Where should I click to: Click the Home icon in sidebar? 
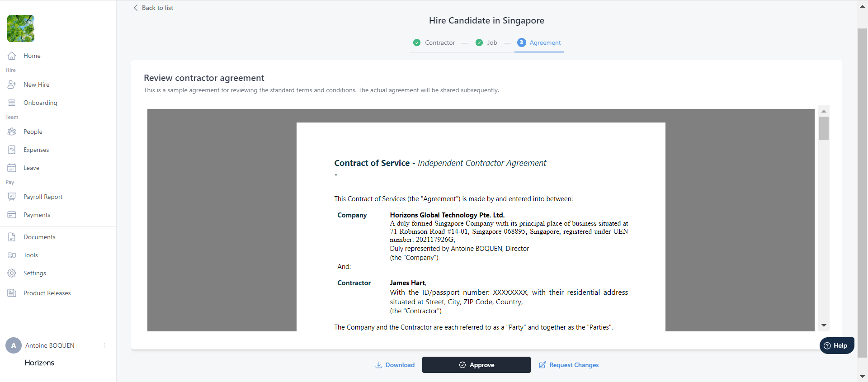click(12, 56)
